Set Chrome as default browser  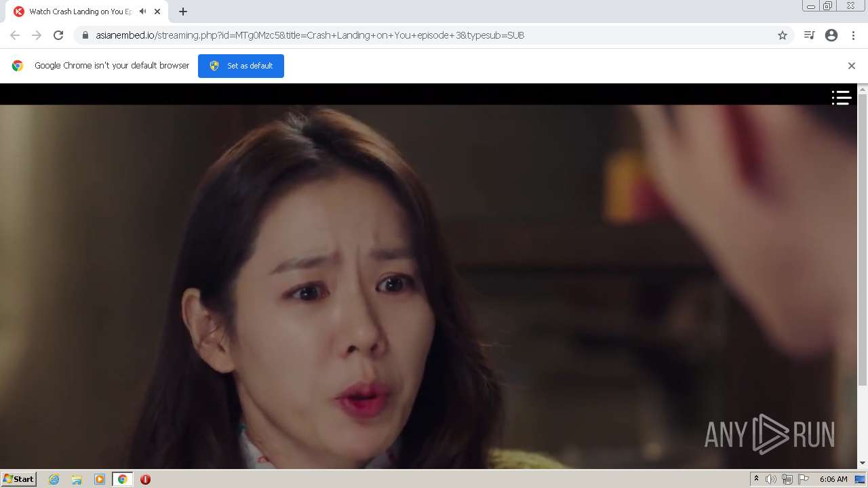[241, 66]
